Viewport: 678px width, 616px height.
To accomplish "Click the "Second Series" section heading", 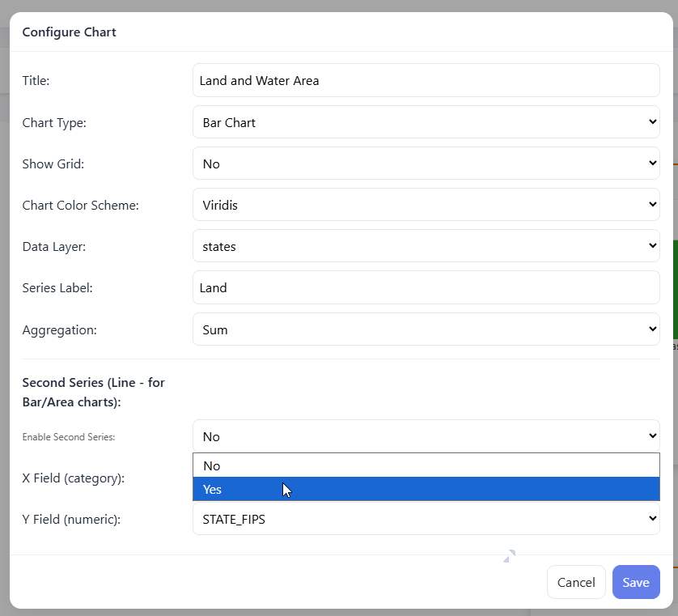I will (93, 389).
